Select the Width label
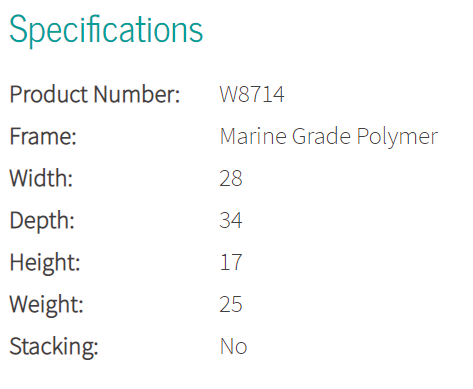Screen dimensions: 473x389 (x=41, y=178)
